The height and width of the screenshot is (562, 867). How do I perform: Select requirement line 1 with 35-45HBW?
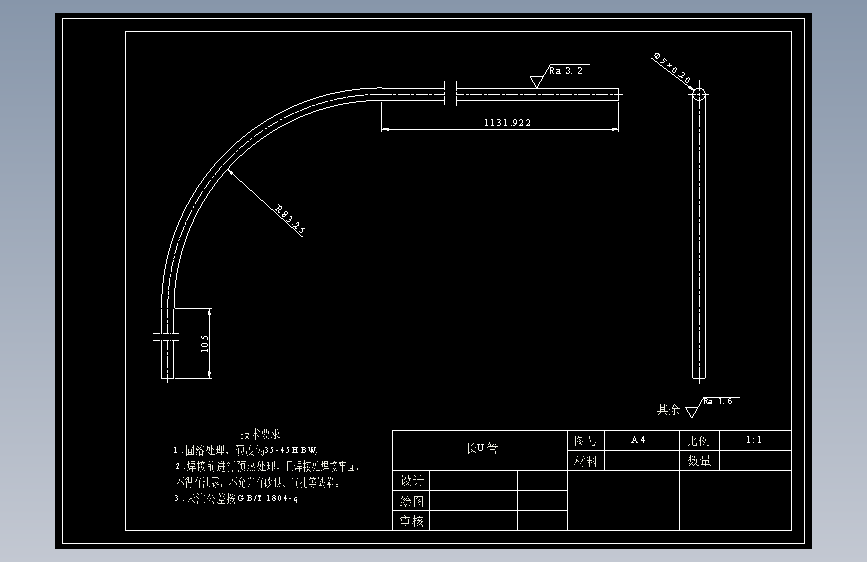point(246,450)
